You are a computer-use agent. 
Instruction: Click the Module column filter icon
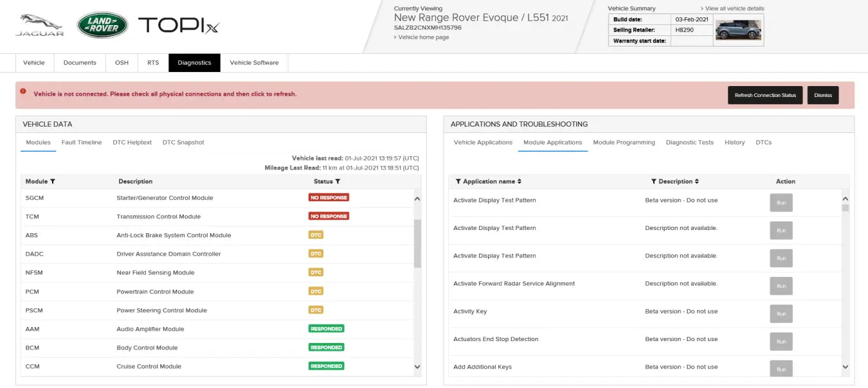pyautogui.click(x=53, y=182)
